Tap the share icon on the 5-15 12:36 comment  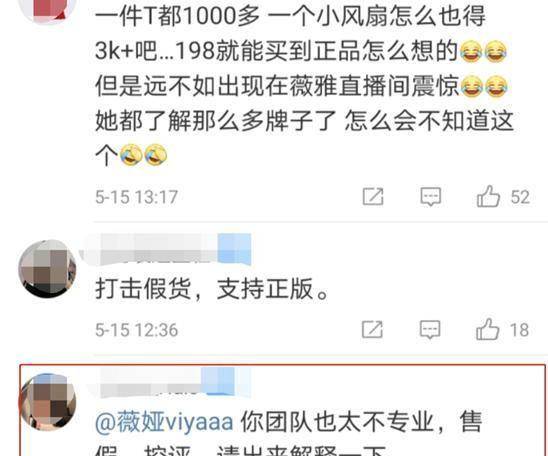(x=372, y=329)
